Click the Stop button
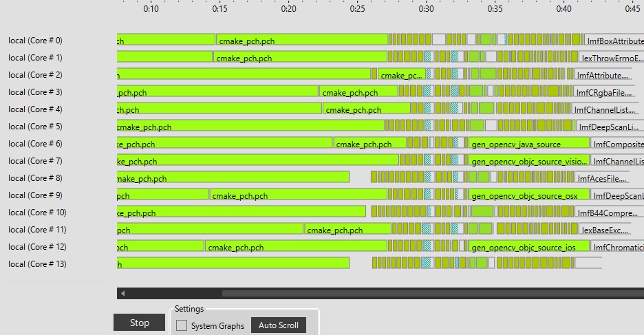Screen dimensions: 644x335 click(x=140, y=323)
